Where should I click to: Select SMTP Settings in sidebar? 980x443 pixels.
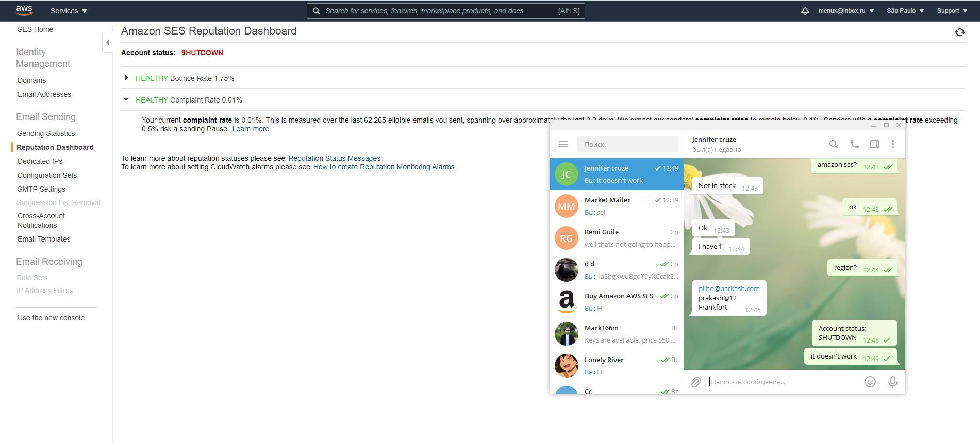[41, 189]
